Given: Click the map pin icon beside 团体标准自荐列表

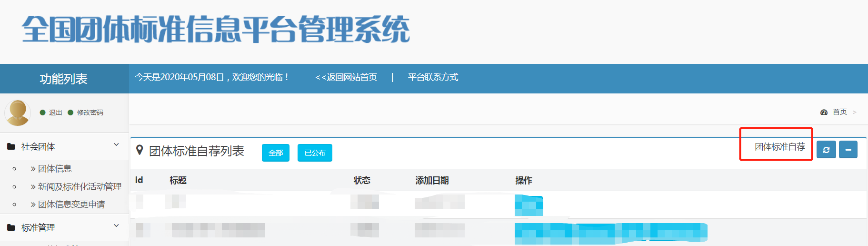Looking at the screenshot, I should 140,150.
